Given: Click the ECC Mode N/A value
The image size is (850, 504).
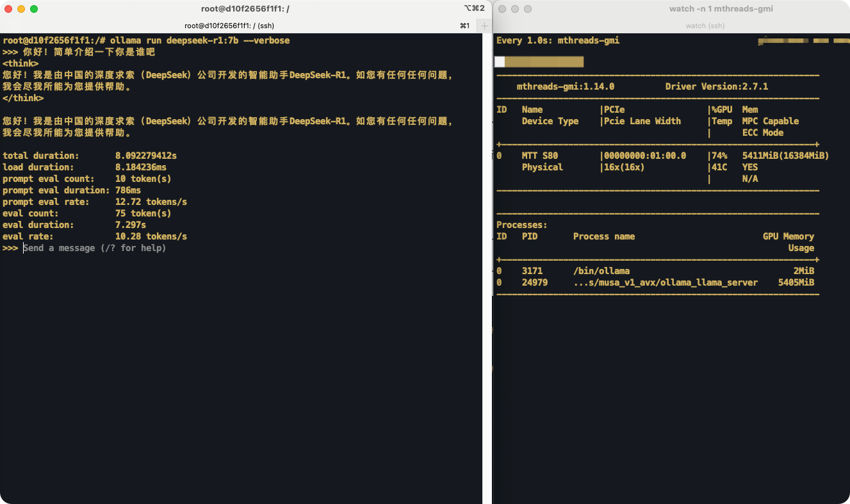Looking at the screenshot, I should pyautogui.click(x=750, y=179).
